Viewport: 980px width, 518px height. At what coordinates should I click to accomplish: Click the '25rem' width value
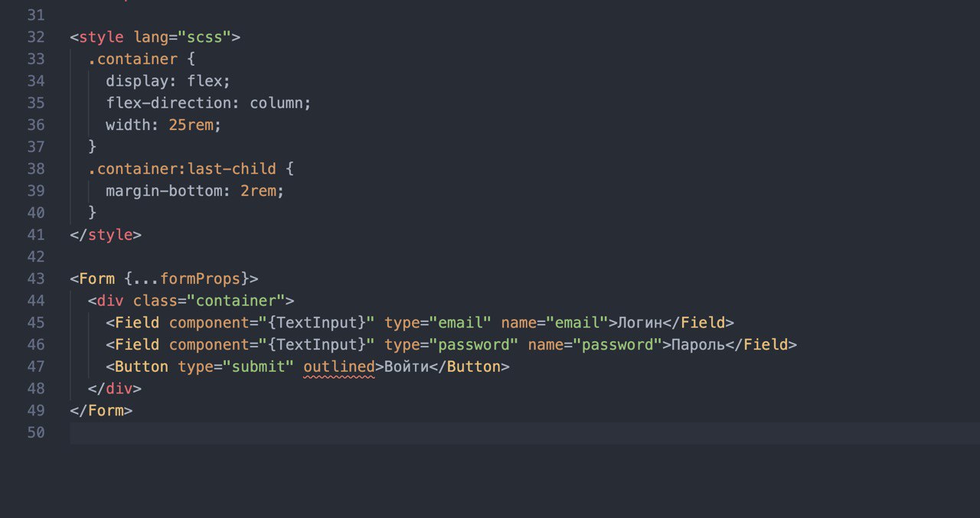(191, 125)
